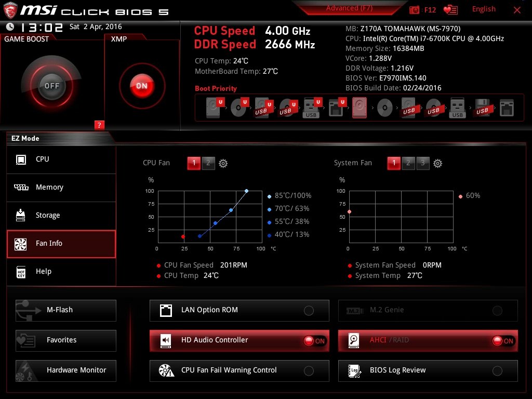Select the highlighted legacy hard disk boot icon
532x399 pixels.
[360, 108]
